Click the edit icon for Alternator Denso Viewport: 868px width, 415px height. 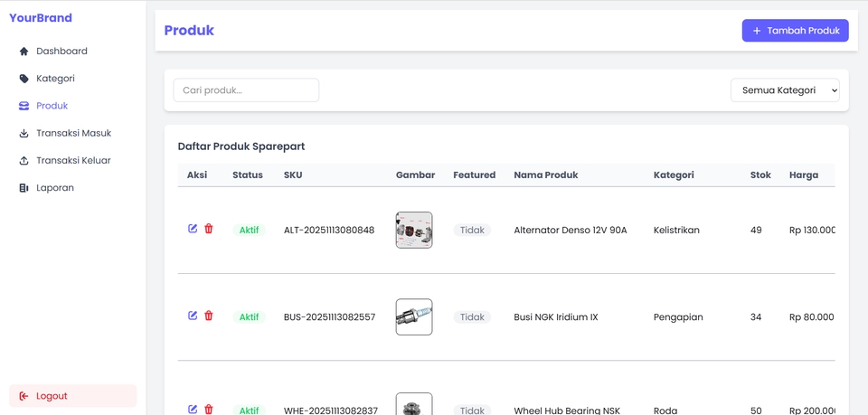click(193, 229)
